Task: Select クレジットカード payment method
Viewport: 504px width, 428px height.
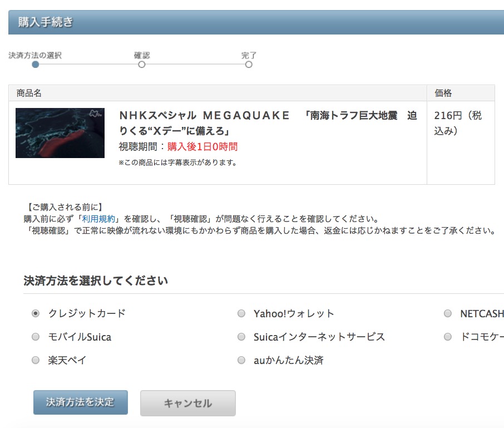Action: tap(36, 313)
